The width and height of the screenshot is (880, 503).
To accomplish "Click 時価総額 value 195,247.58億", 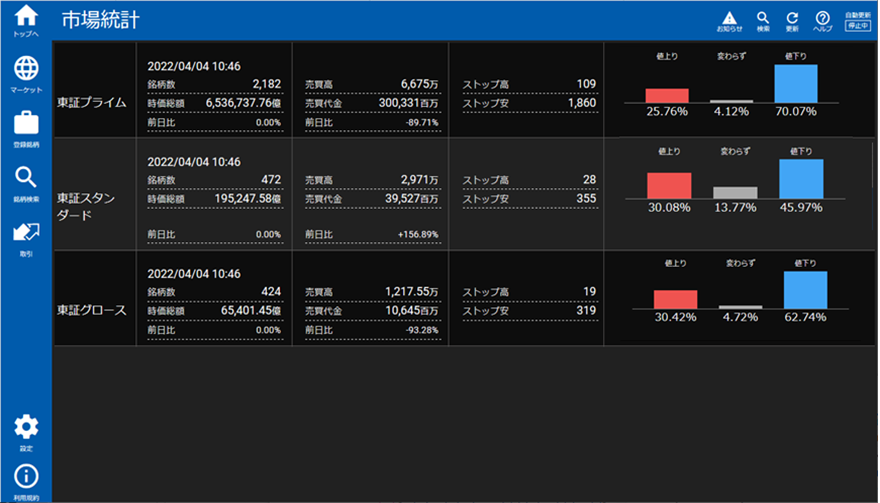I will 248,198.
